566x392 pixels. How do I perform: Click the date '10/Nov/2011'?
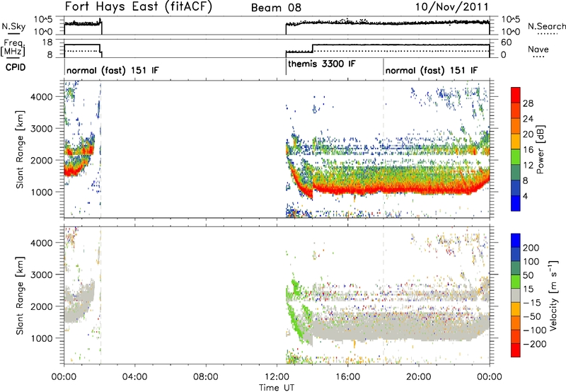[x=452, y=7]
